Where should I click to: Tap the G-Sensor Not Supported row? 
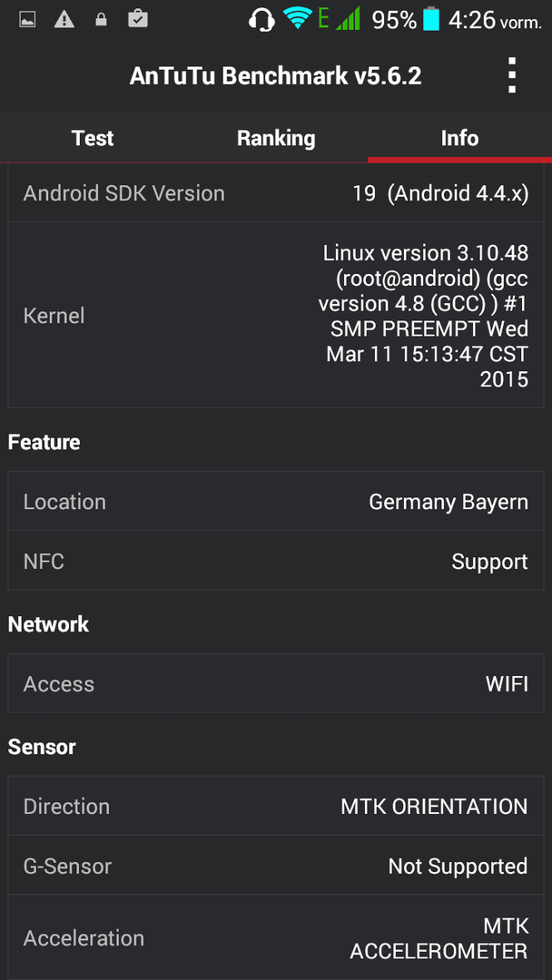coord(276,865)
